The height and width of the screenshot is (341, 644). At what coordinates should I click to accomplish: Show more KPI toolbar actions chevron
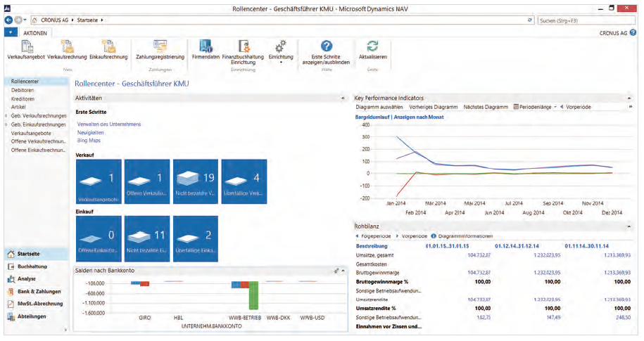pos(631,107)
